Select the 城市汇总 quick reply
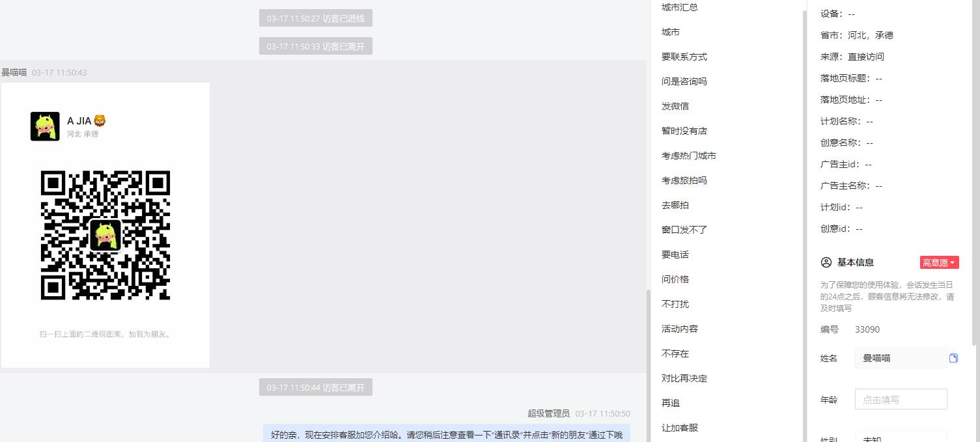 pyautogui.click(x=680, y=7)
